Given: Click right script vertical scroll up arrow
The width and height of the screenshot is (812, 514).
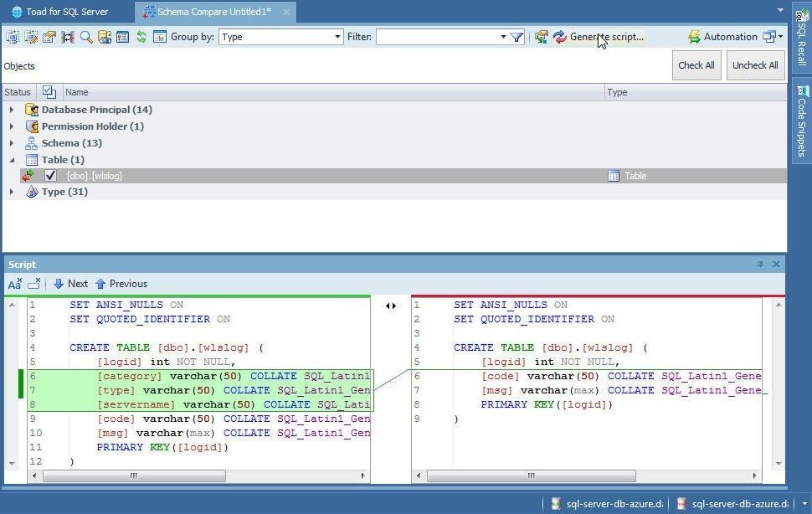Looking at the screenshot, I should click(x=779, y=306).
